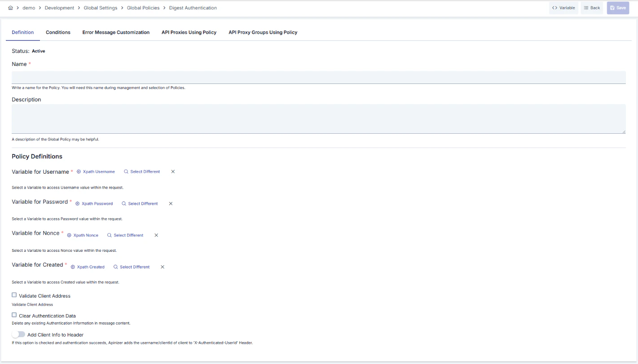This screenshot has height=364, width=638.
Task: Remove the Xpath Nonce variable with the X
Action: (156, 235)
